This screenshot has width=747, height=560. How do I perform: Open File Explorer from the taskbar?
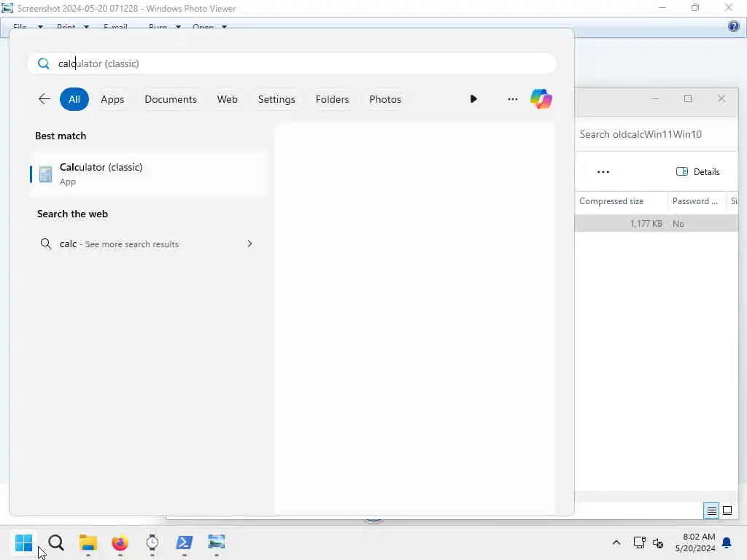point(88,542)
